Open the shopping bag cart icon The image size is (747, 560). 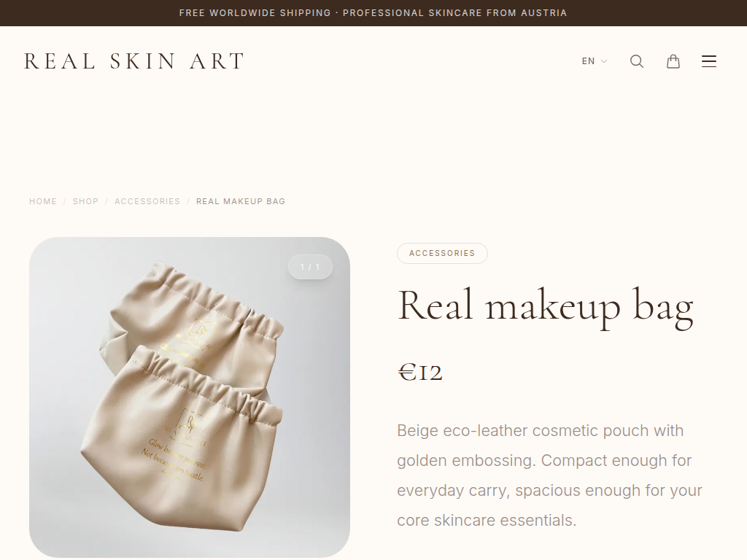tap(673, 61)
